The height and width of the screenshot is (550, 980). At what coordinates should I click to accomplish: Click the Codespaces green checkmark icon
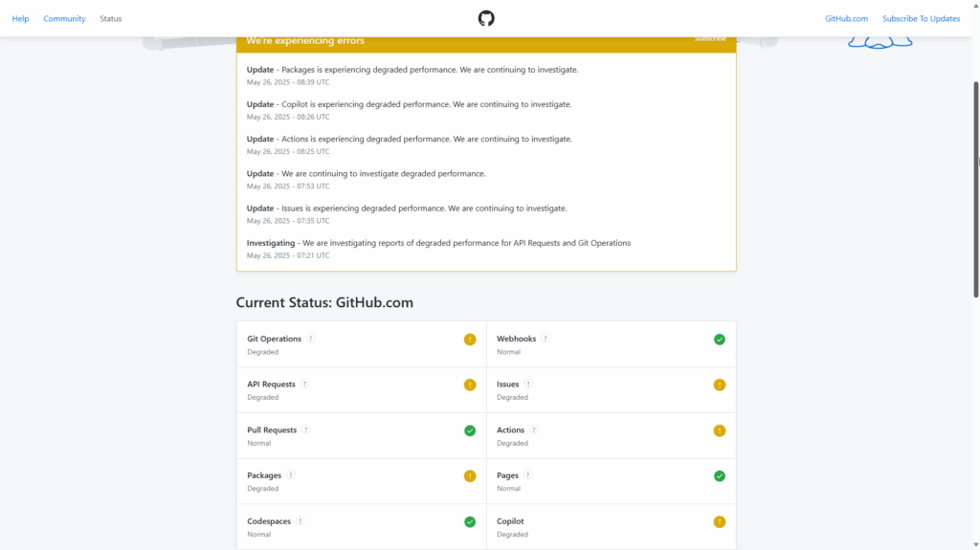pos(470,522)
